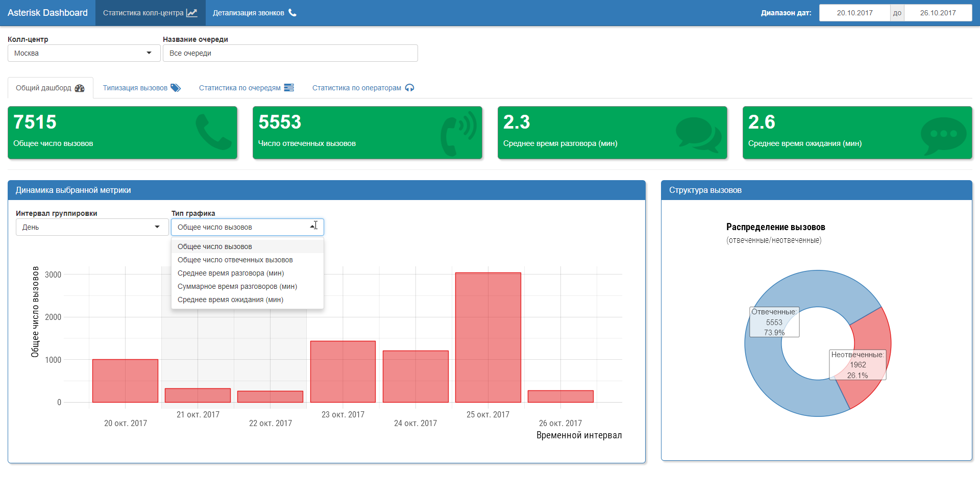The width and height of the screenshot is (980, 497).
Task: Click the list icon beside Статистика по очередям
Action: coord(289,88)
